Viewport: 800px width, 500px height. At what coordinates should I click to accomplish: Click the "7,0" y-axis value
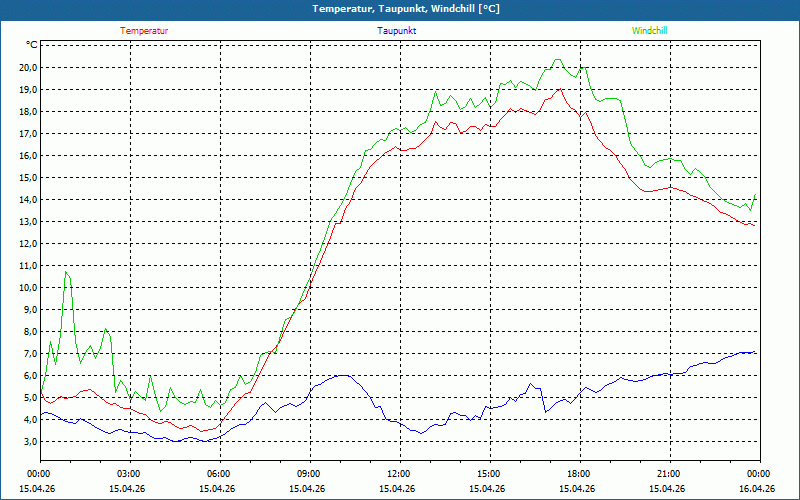coord(31,354)
